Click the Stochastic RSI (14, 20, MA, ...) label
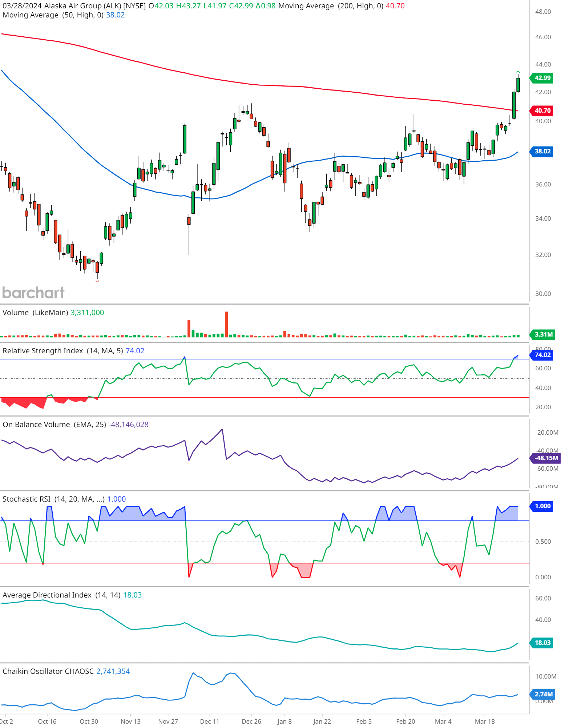Viewport: 561px width, 728px height. point(53,499)
